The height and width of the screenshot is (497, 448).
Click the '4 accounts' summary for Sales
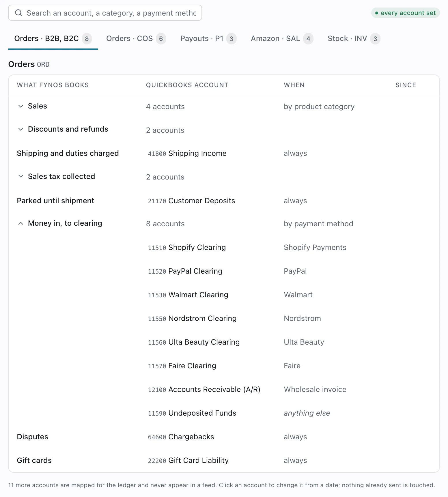pyautogui.click(x=165, y=106)
